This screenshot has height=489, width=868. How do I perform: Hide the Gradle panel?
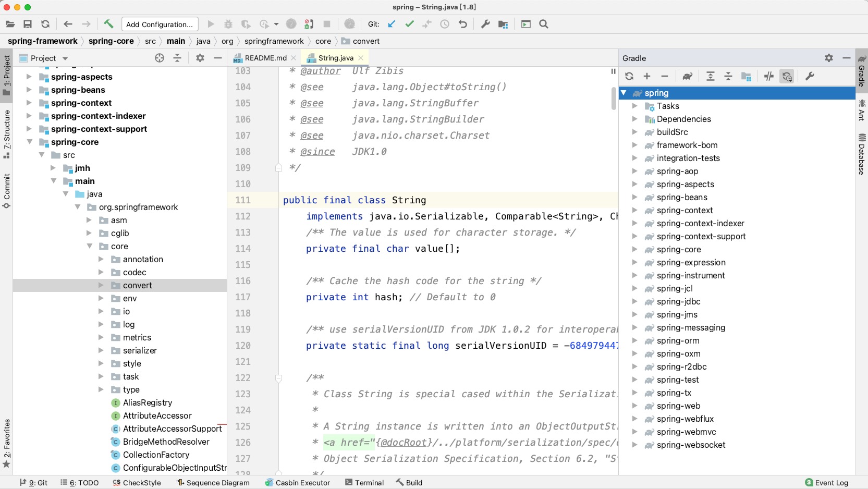(x=847, y=58)
